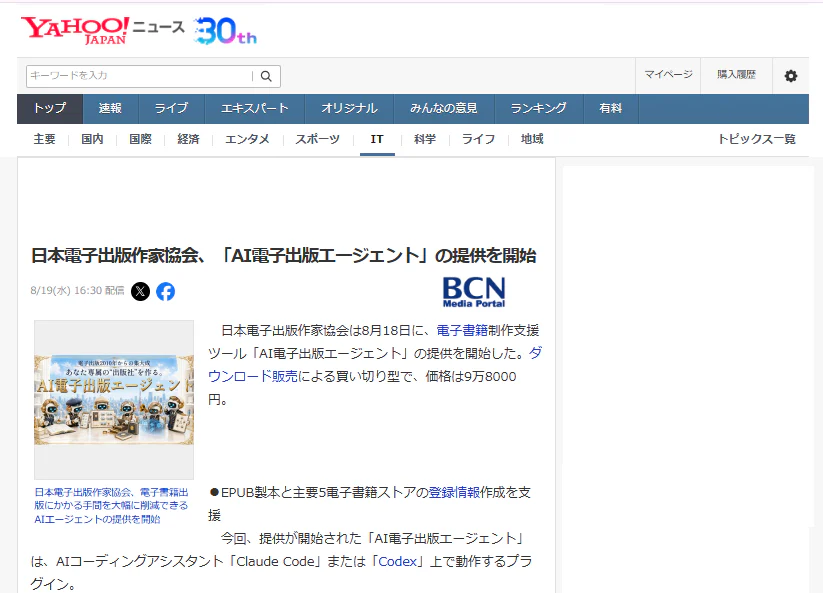
Task: Follow the 電子書籍 link in the article
Action: point(462,331)
